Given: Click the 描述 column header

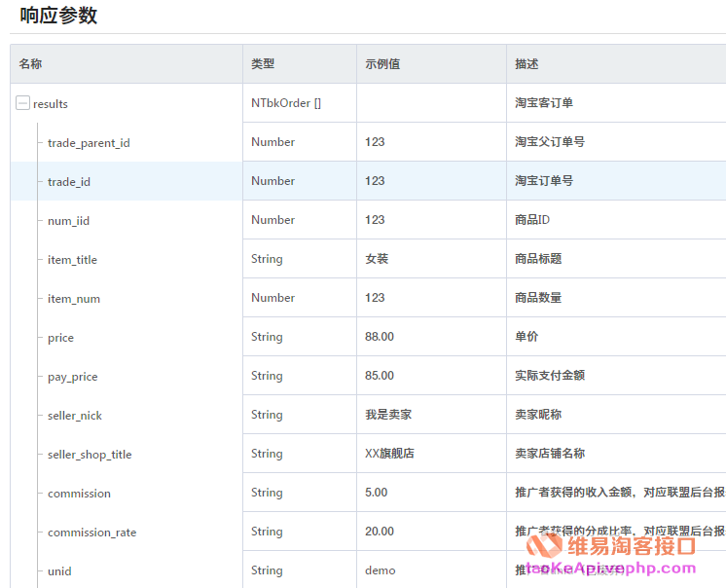Looking at the screenshot, I should click(x=526, y=64).
